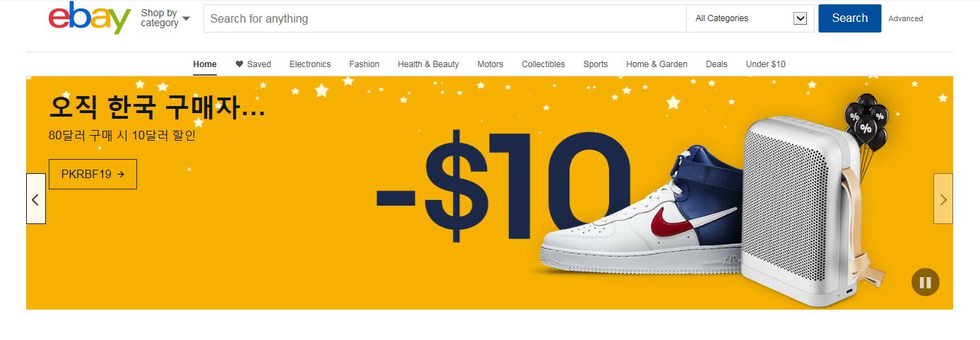Image resolution: width=980 pixels, height=340 pixels.
Task: Advance to the next banner slide
Action: [943, 199]
